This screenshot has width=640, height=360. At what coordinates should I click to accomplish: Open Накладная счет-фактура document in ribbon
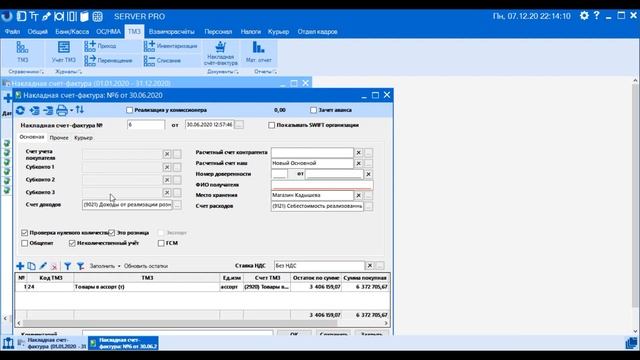[x=220, y=53]
